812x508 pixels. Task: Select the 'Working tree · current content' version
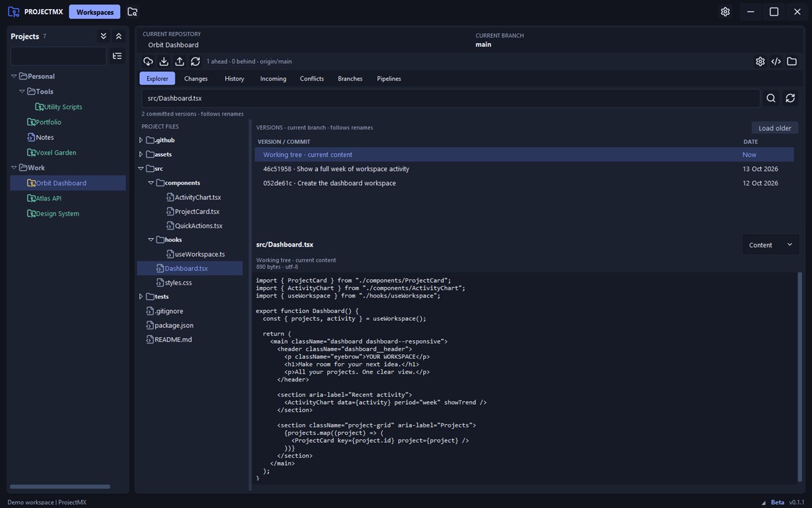coord(524,155)
